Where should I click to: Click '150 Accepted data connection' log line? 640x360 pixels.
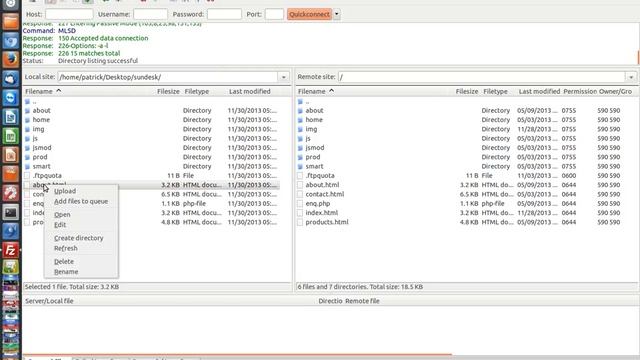tap(103, 38)
